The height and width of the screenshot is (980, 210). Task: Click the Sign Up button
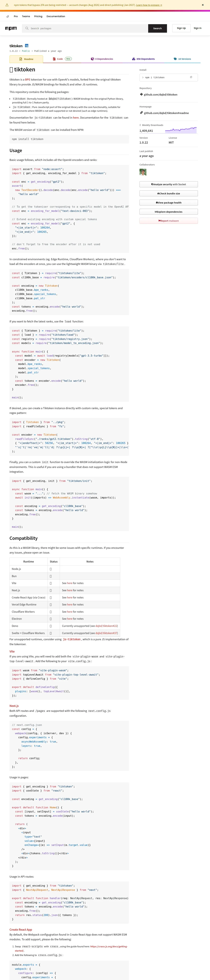coord(181,28)
